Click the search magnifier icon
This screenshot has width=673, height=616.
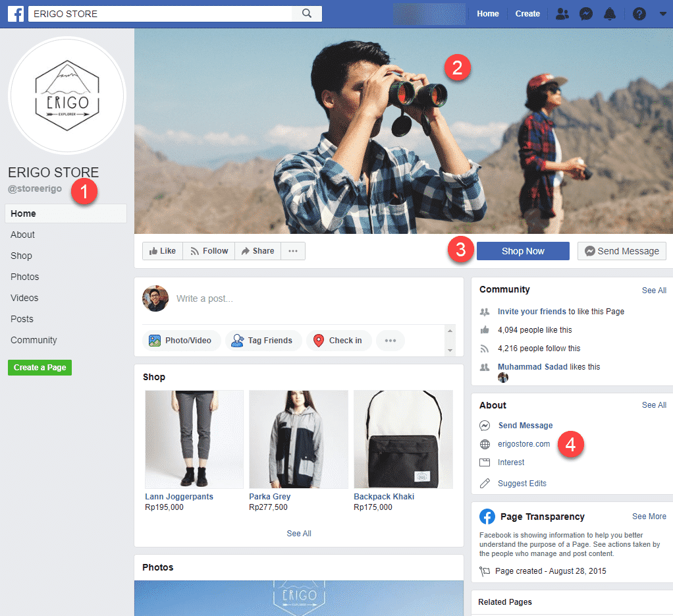tap(307, 14)
